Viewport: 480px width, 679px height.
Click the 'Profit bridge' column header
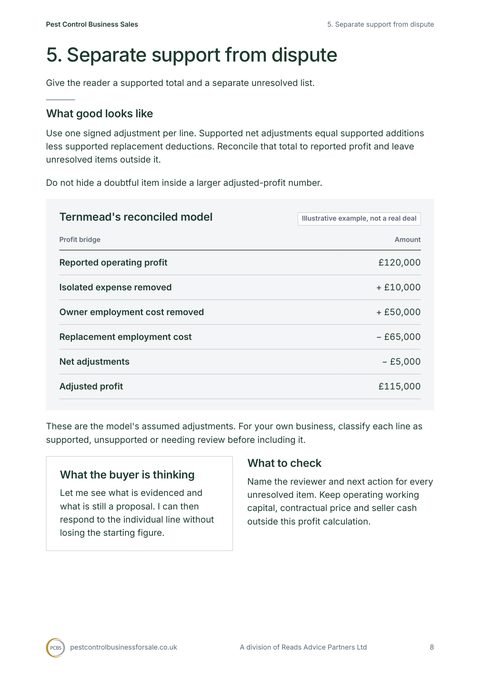click(x=80, y=239)
